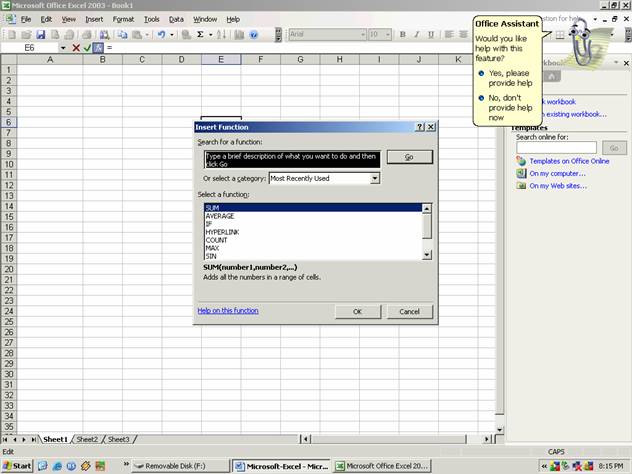Screen dimensions: 632x474
Task: Switch to the Sheet2 tab
Action: click(87, 439)
